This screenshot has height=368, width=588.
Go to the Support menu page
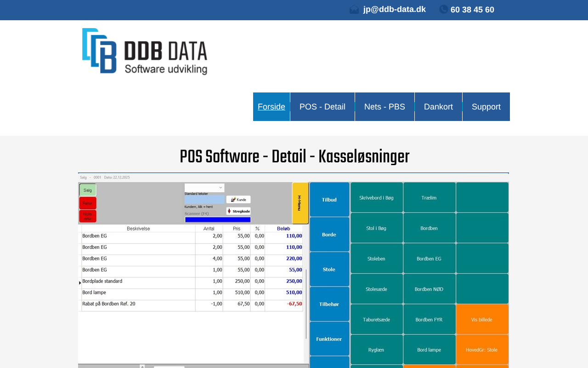pos(486,107)
